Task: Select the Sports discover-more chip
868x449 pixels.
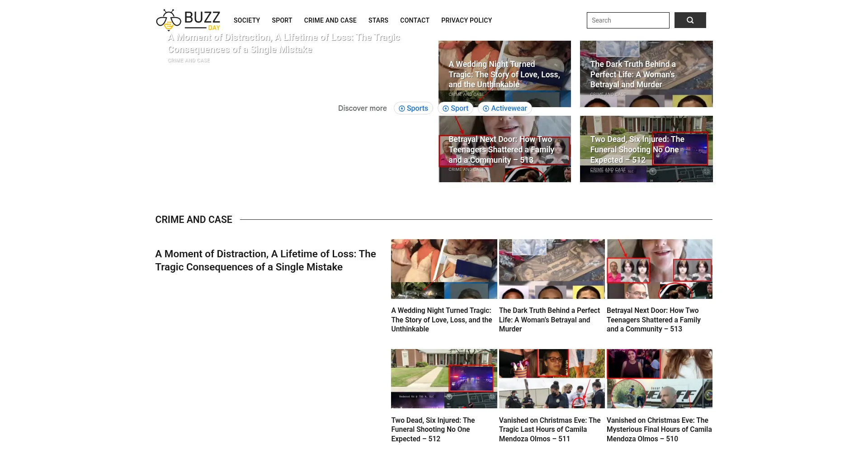Action: [x=413, y=109]
